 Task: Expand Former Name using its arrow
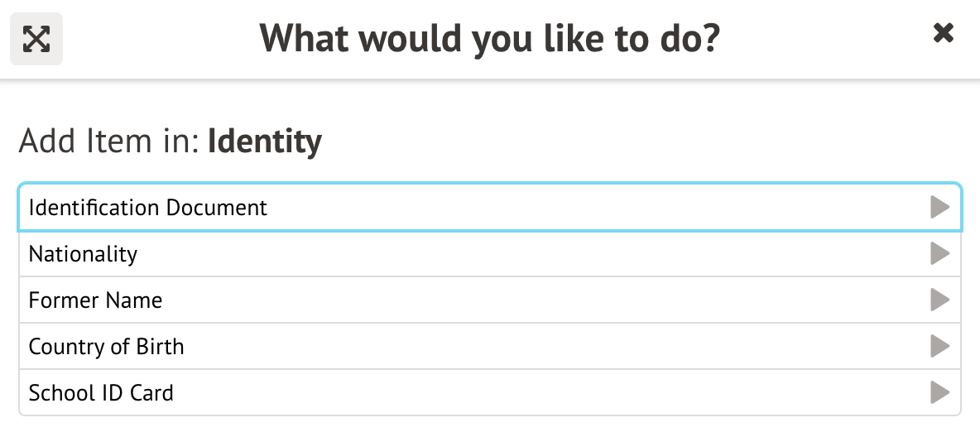[x=939, y=300]
